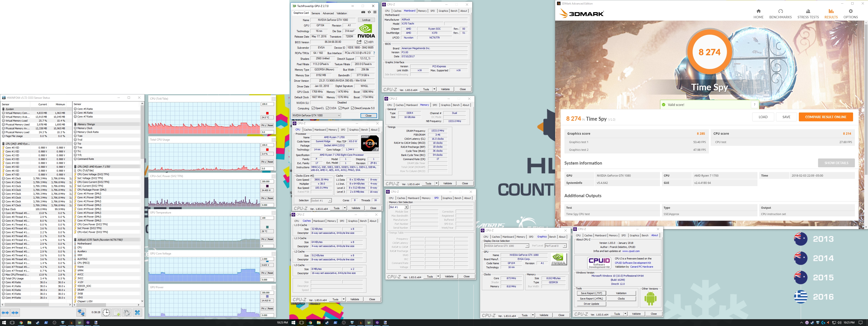This screenshot has width=868, height=326.
Task: Click red color square in CPU (Tctl/Tdie) graph
Action: pos(267,113)
